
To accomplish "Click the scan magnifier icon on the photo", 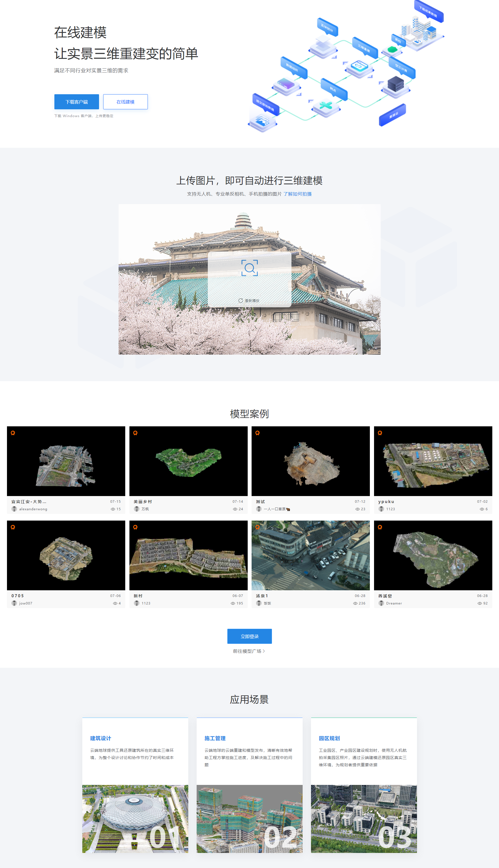I will click(249, 267).
